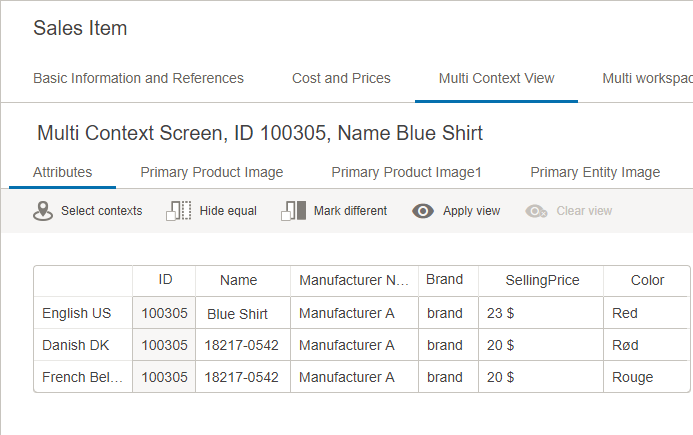693x435 pixels.
Task: Click the SellingPrice column header
Action: 541,281
